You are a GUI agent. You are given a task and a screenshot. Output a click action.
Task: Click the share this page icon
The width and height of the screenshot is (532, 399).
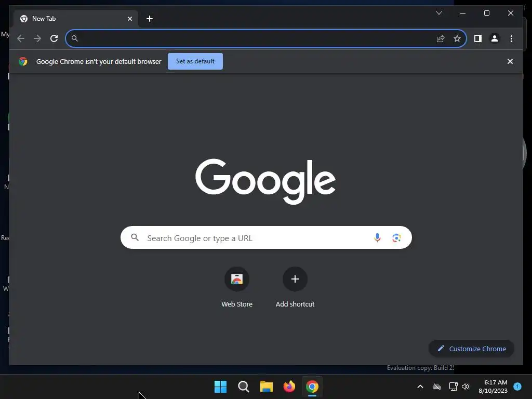[441, 38]
